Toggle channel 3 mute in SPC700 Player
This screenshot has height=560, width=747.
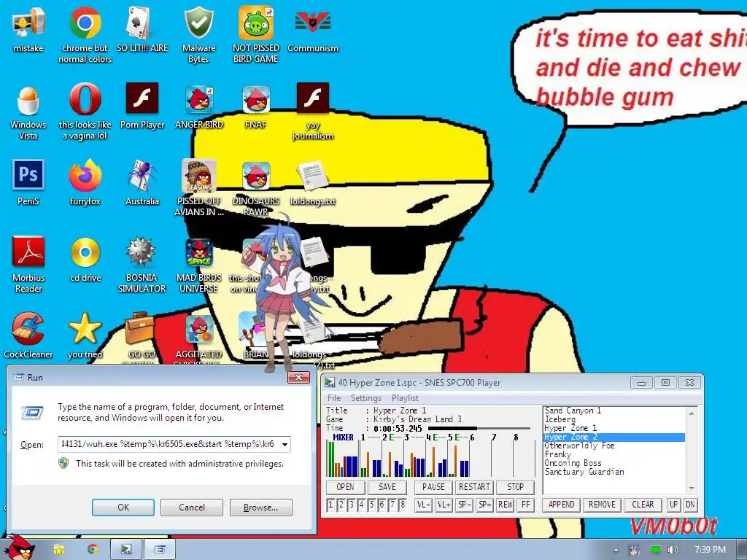point(351,505)
